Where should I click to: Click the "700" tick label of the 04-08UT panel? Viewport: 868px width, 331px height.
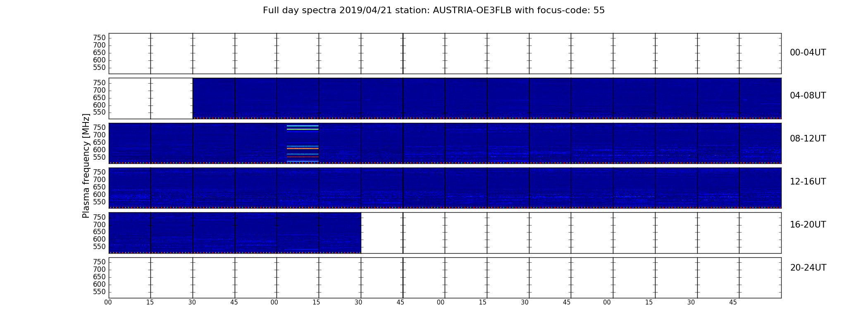[99, 90]
